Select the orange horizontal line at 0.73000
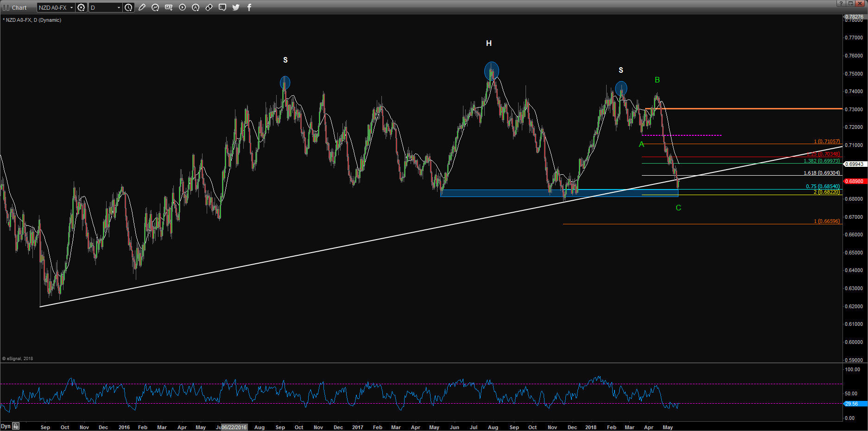 pos(744,108)
